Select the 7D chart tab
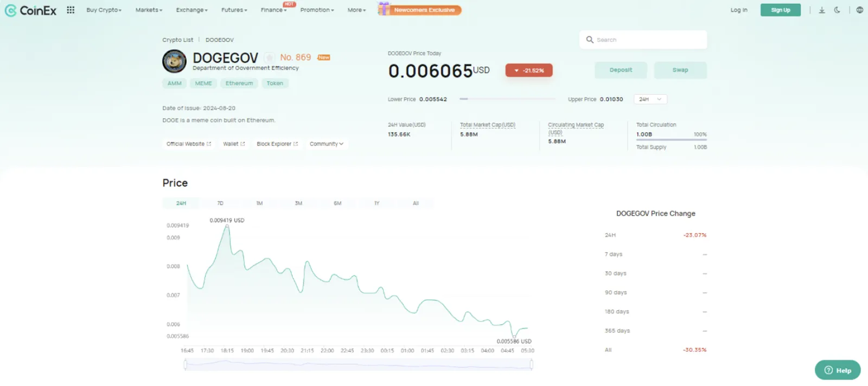Screen dimensions: 868x386 220,203
